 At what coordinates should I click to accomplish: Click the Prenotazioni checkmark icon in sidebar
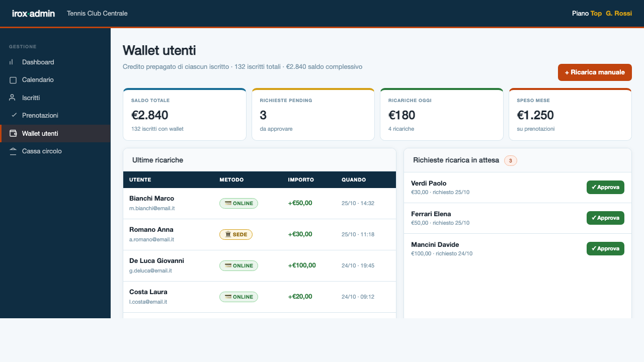coord(14,115)
